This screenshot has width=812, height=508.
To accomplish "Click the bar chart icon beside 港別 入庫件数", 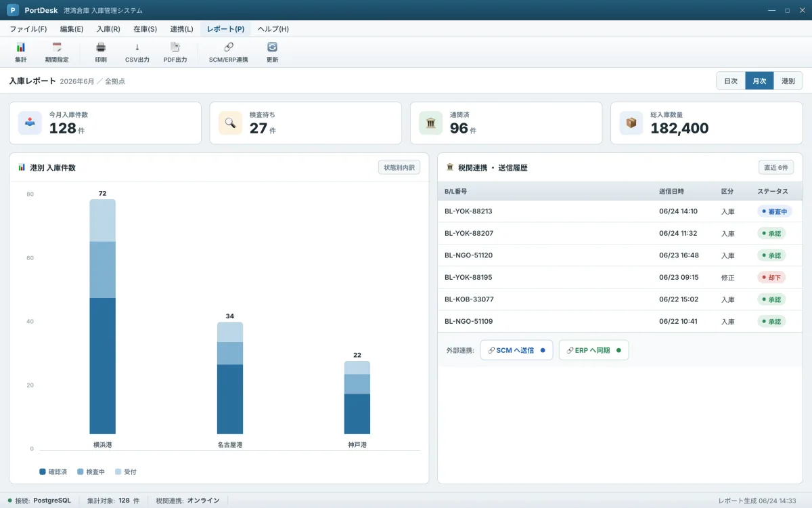I will pos(22,167).
